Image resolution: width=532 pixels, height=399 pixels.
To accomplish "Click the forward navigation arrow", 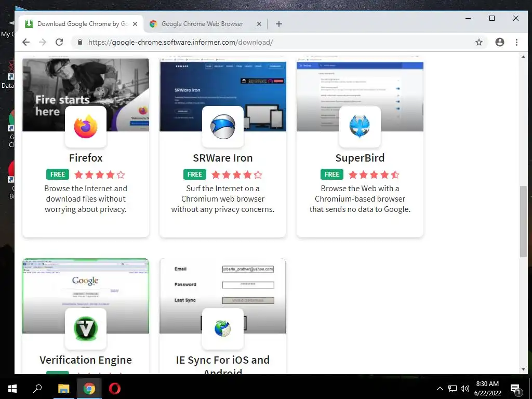I will click(x=43, y=42).
